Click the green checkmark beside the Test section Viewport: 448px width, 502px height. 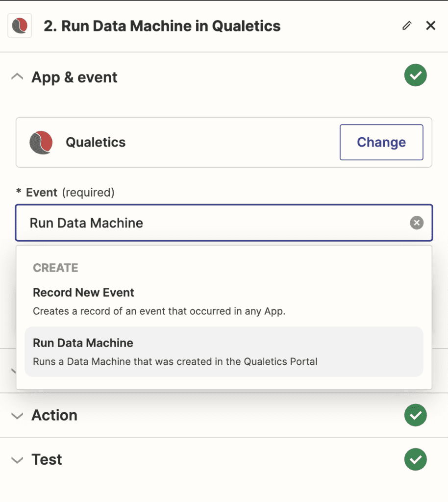pos(415,459)
